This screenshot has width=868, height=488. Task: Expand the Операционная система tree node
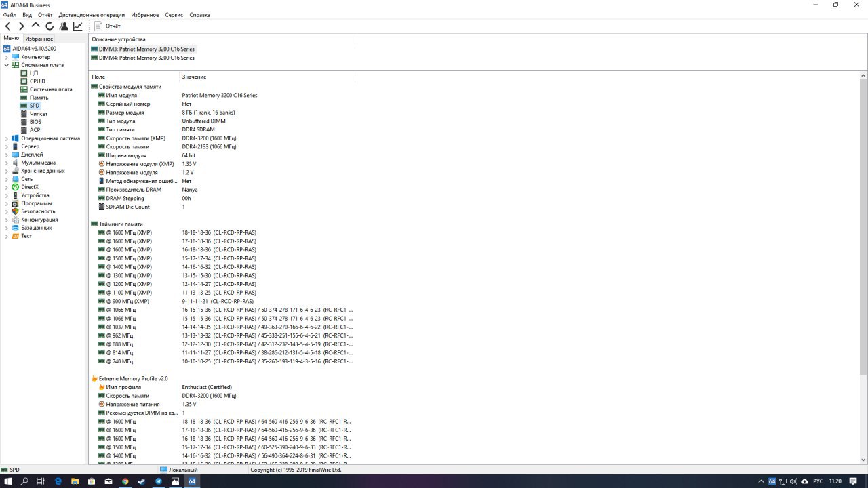[7, 138]
